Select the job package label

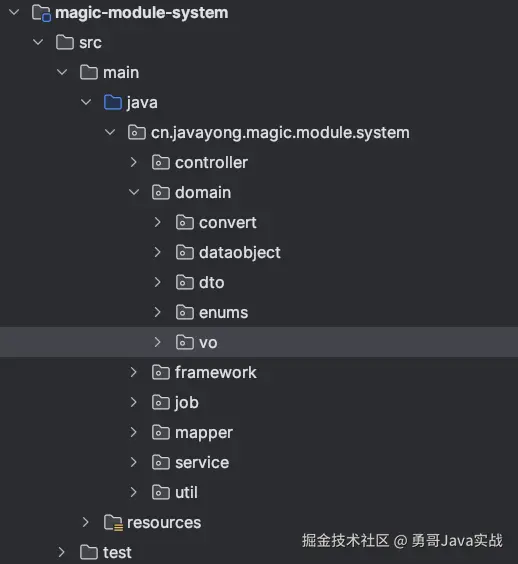coord(186,402)
